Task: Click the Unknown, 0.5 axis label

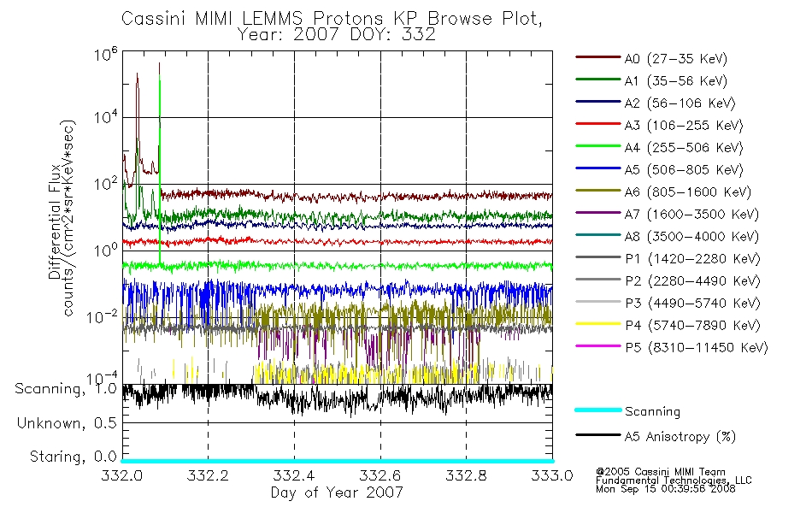Action: (67, 423)
